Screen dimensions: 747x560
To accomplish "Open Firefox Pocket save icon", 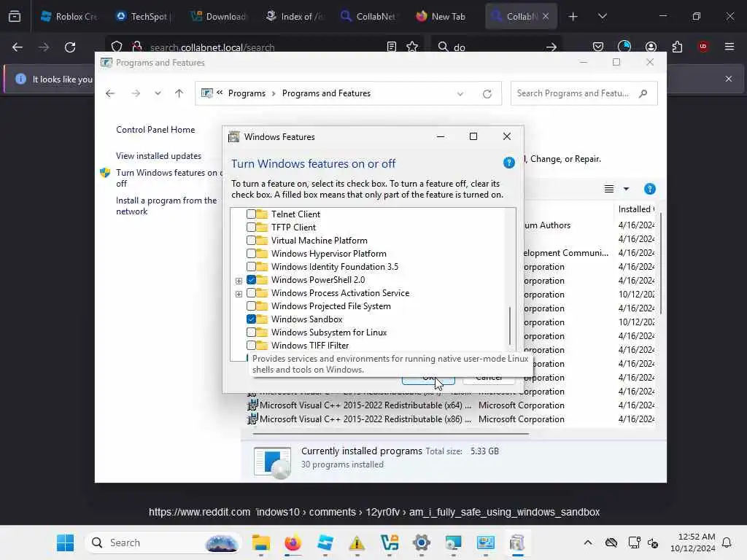I will [598, 47].
